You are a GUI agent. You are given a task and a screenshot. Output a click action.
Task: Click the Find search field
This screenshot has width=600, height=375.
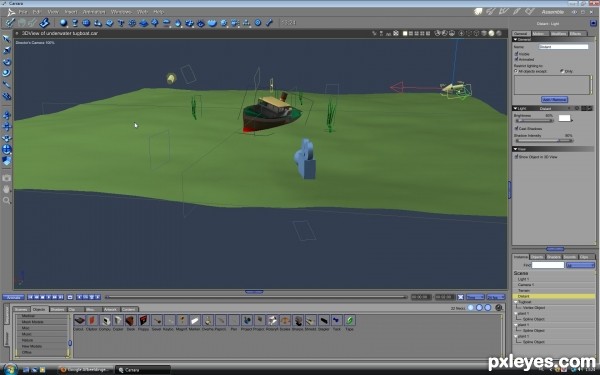coord(548,265)
